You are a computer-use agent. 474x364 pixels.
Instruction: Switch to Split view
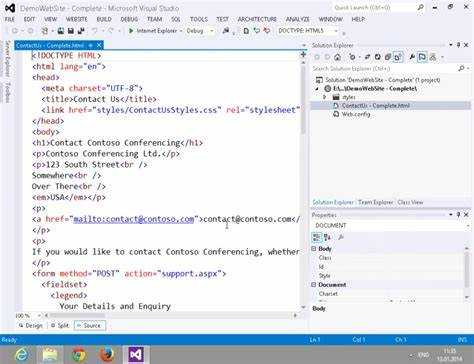pyautogui.click(x=60, y=325)
